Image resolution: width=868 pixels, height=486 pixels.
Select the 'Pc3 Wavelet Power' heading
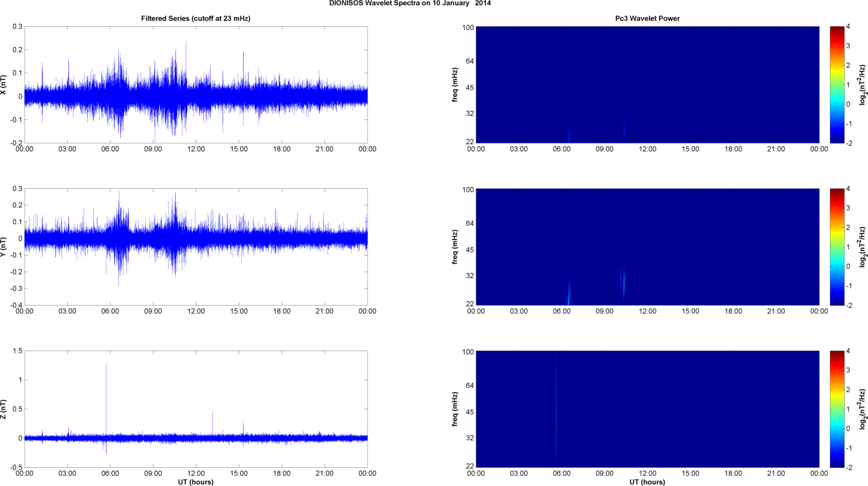point(647,18)
